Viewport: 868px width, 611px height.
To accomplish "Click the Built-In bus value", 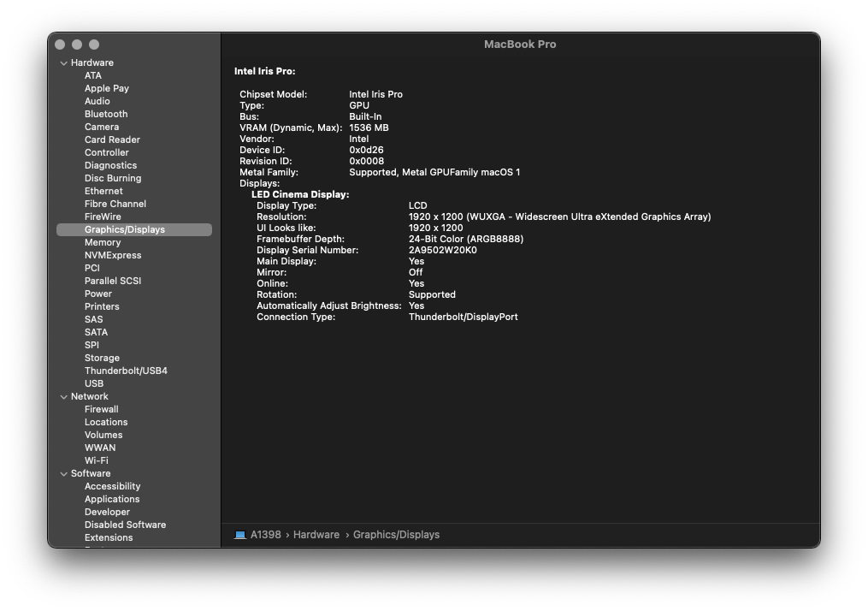I will (x=365, y=116).
